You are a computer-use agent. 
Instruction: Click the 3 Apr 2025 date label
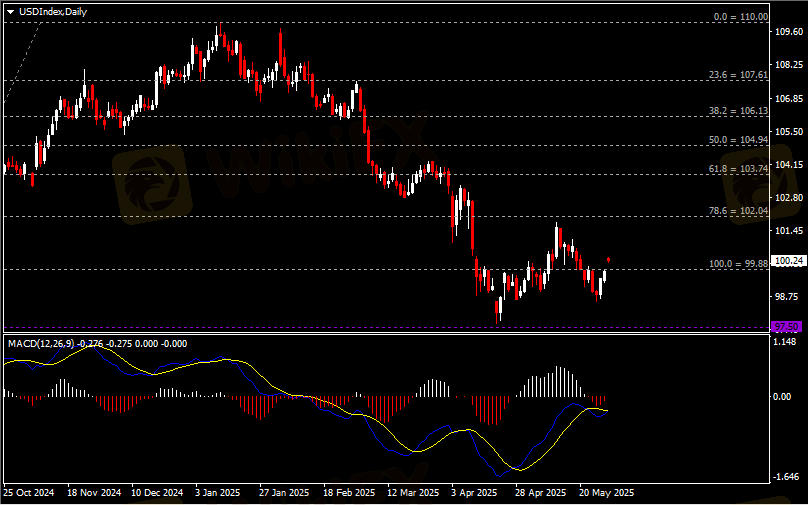click(x=476, y=492)
